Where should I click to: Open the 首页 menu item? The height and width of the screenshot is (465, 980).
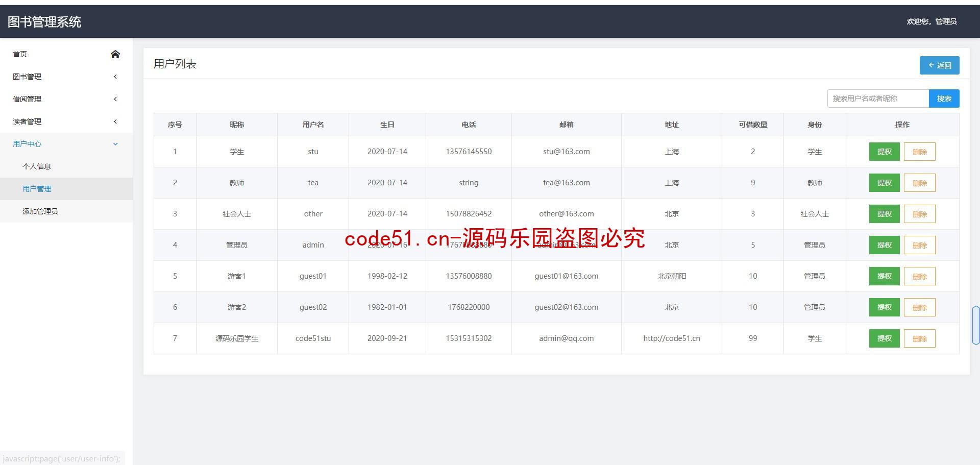pos(66,54)
